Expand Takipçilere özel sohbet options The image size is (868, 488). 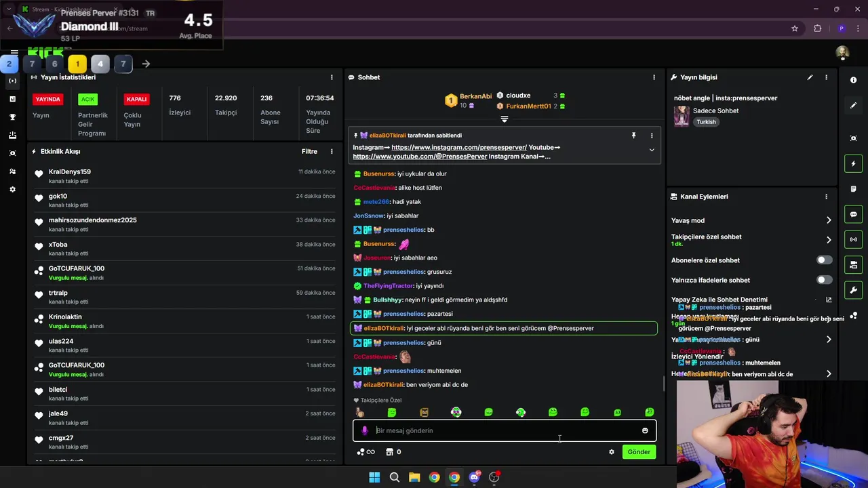coord(829,240)
